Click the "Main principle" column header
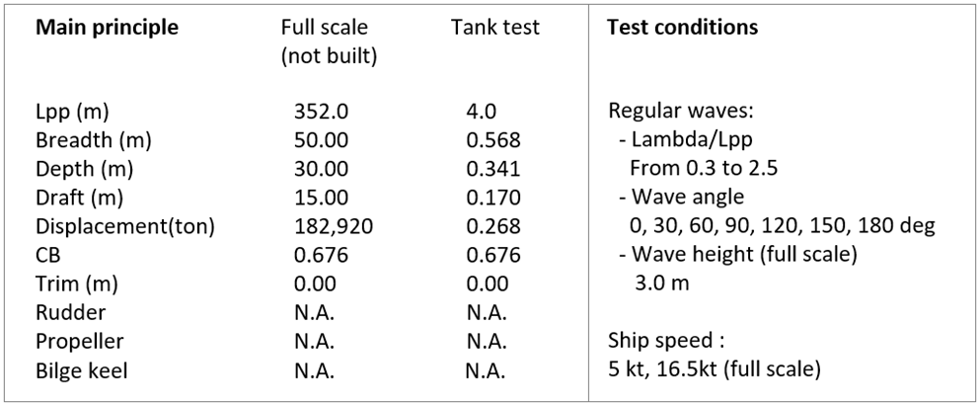 tap(107, 28)
